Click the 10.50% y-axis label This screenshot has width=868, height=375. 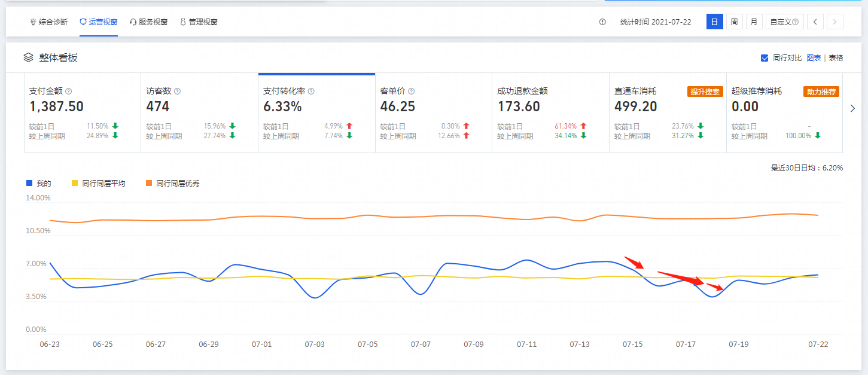38,231
